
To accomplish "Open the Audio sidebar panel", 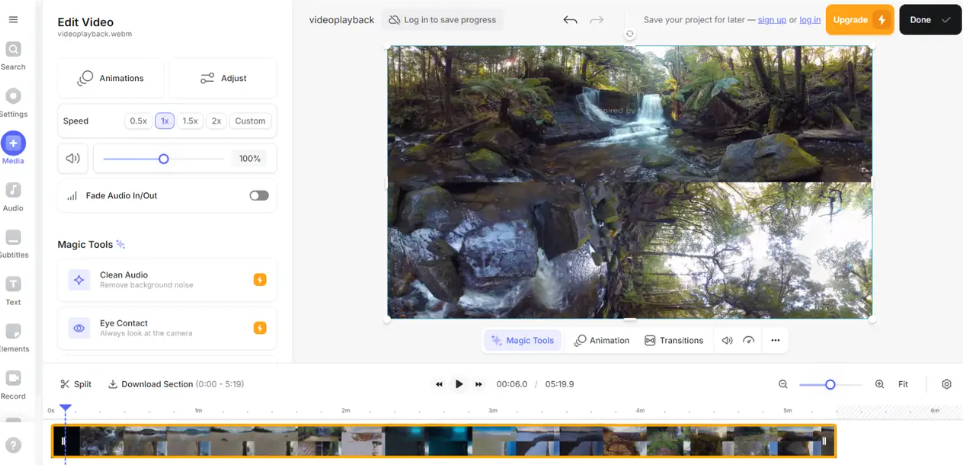I will (13, 196).
